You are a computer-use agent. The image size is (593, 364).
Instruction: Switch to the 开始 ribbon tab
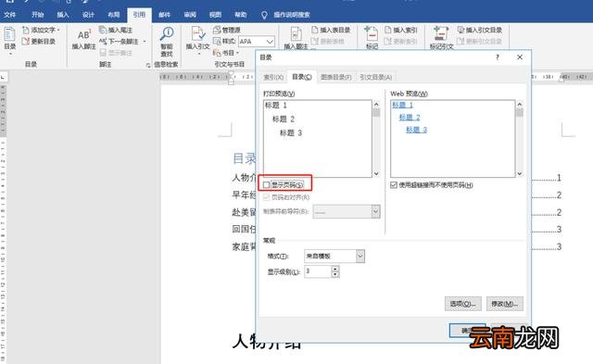pos(37,15)
